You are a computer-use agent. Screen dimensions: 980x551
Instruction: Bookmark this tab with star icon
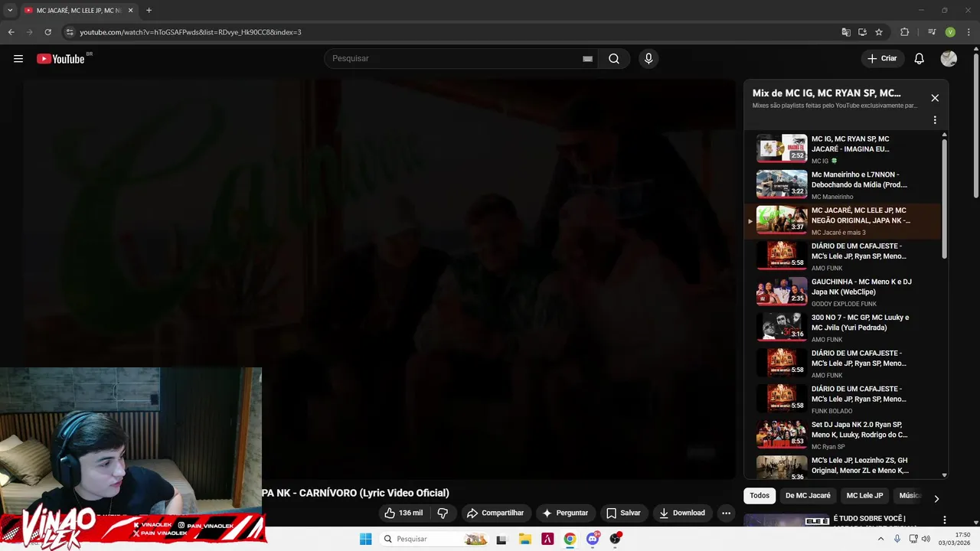[879, 32]
